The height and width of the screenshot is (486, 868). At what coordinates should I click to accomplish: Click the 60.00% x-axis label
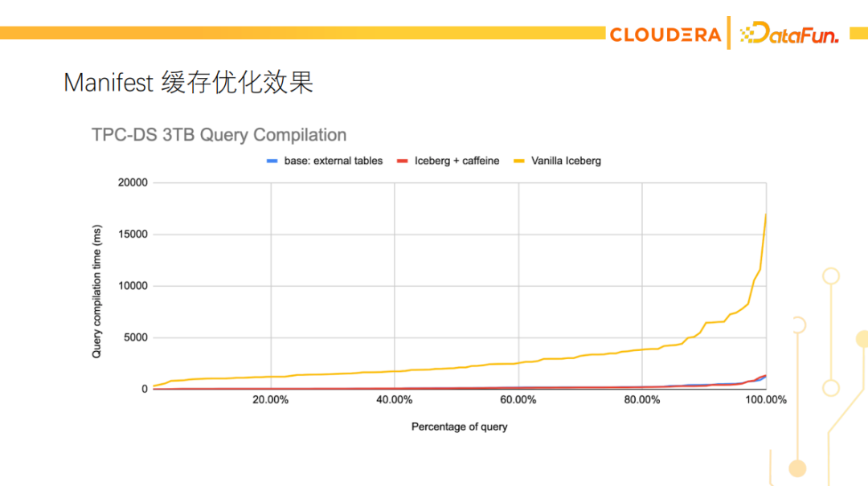point(518,399)
